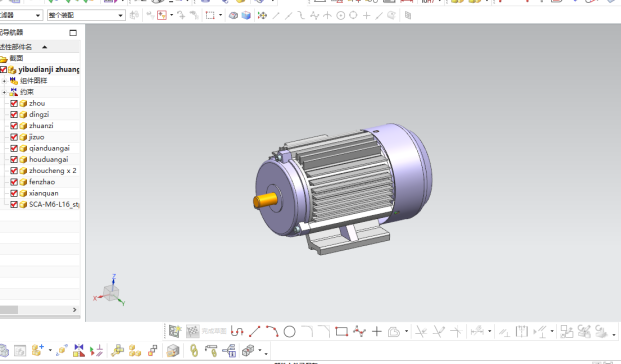Click the pattern component cubes icon
The width and height of the screenshot is (621, 364).
(x=135, y=351)
